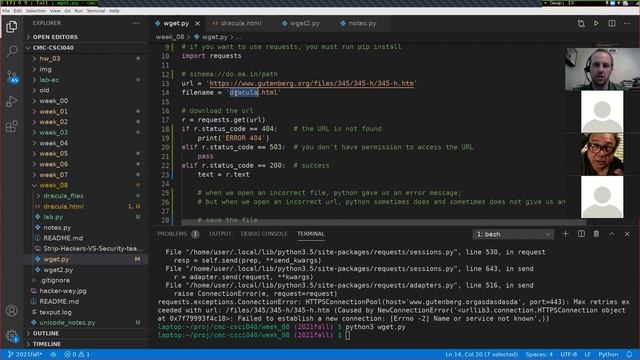
Task: Click the open changes icon in editor toolbar
Action: coord(581,24)
